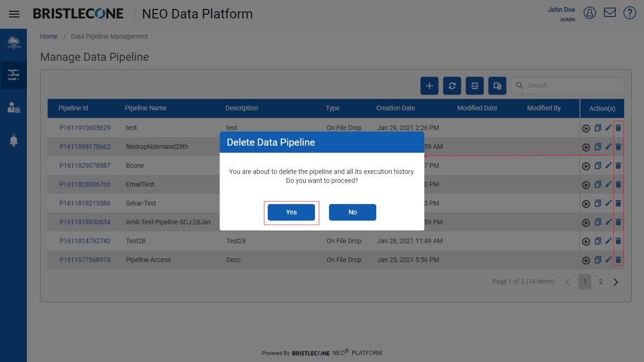Open the notifications bell sidebar icon

coord(14,140)
